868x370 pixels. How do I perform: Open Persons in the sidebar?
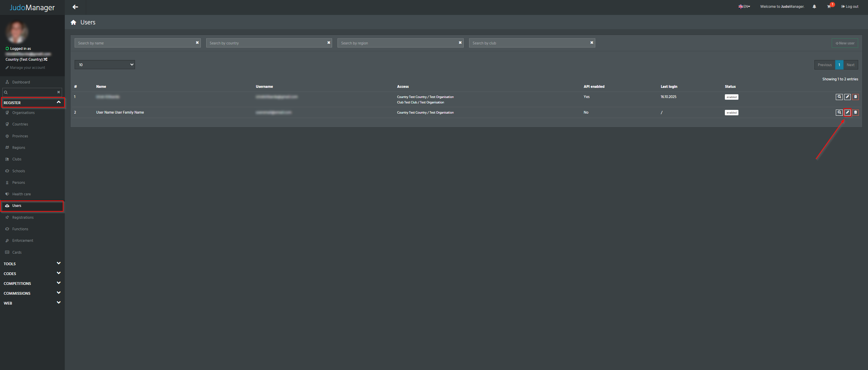(19, 182)
